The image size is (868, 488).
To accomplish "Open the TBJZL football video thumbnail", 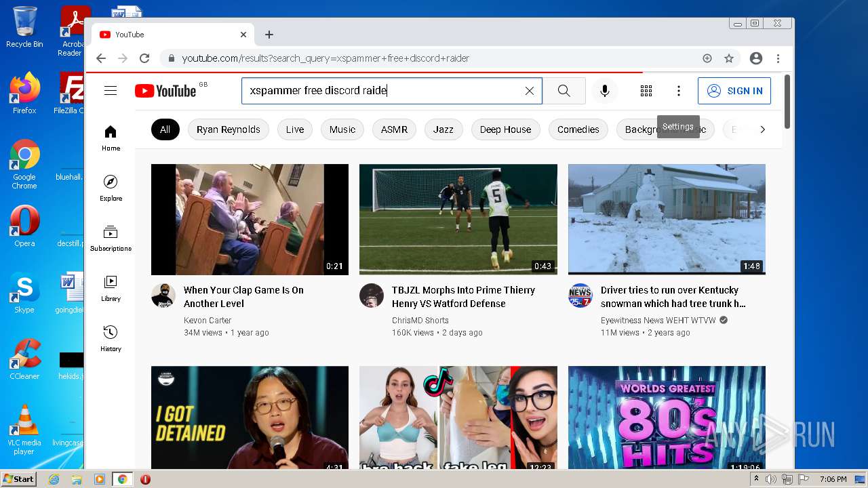I will [x=458, y=220].
